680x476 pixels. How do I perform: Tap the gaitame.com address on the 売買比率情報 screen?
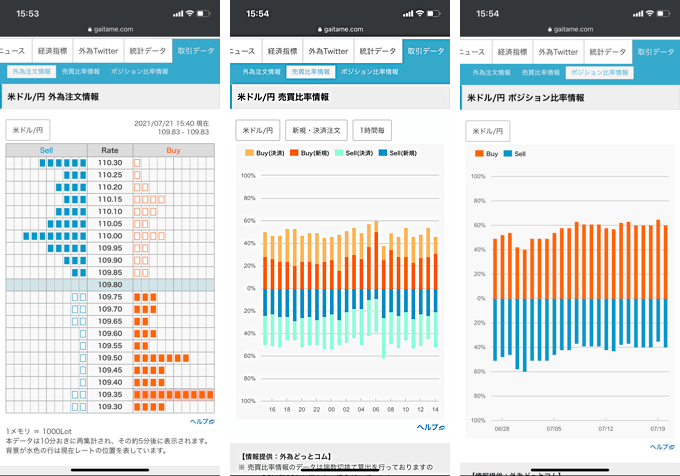[x=343, y=29]
